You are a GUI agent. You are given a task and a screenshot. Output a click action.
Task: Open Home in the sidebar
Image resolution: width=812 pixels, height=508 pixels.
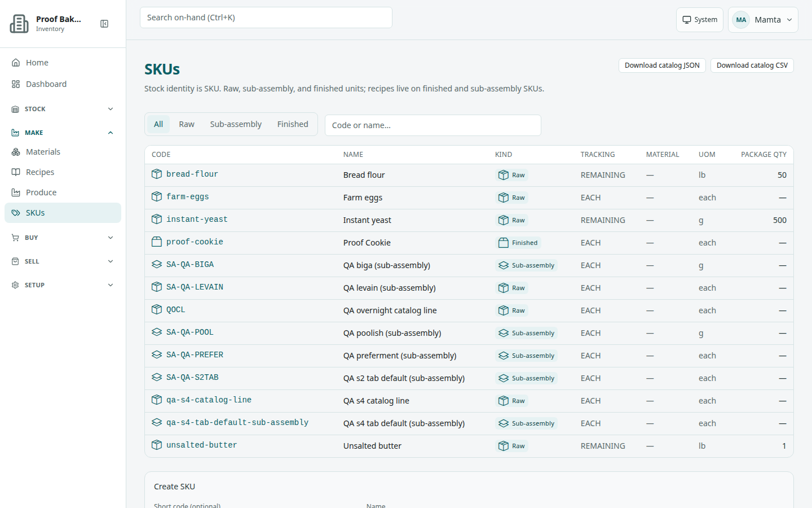click(x=63, y=63)
